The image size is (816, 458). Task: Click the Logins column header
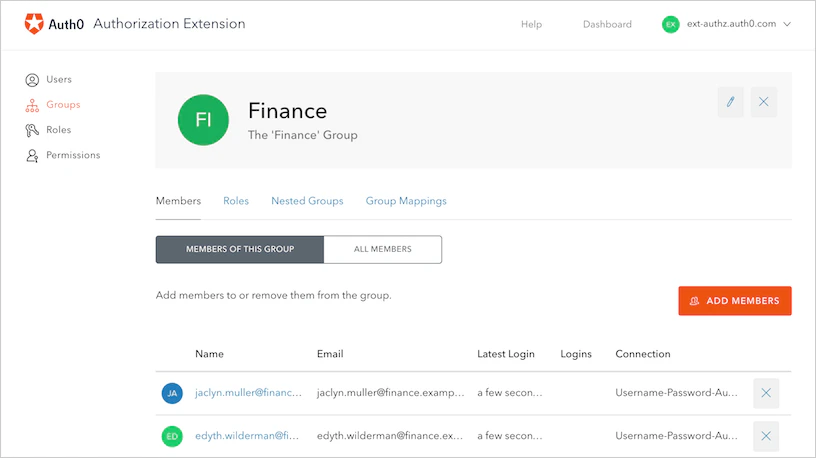(576, 354)
